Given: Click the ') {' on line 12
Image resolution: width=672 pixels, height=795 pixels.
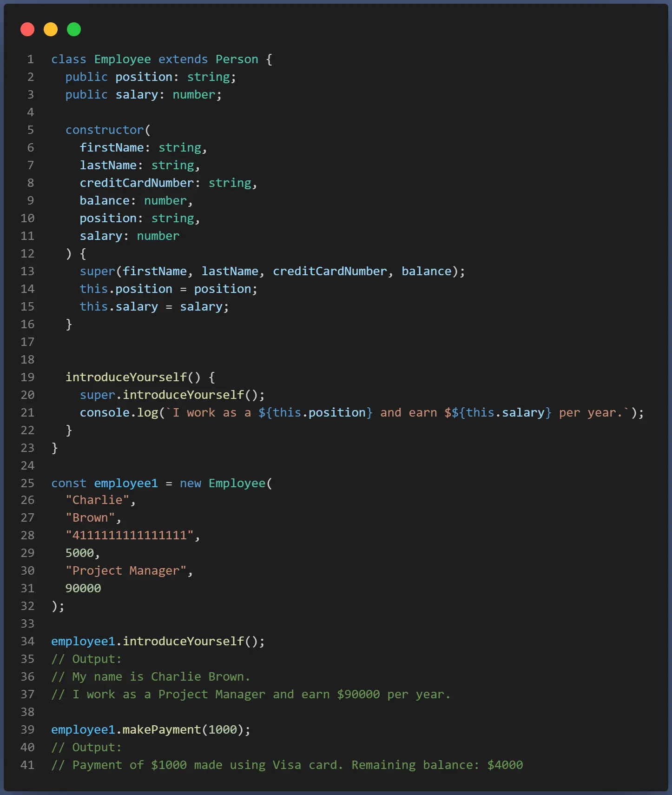Looking at the screenshot, I should tap(76, 254).
